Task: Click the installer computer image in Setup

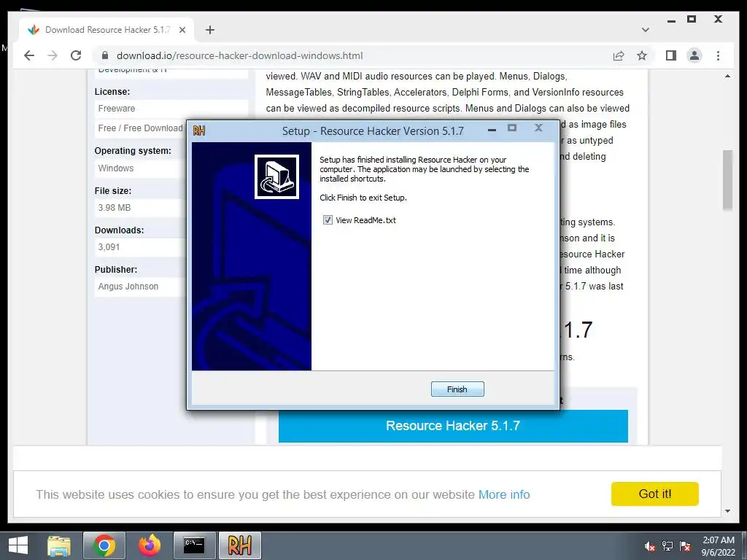Action: point(276,176)
